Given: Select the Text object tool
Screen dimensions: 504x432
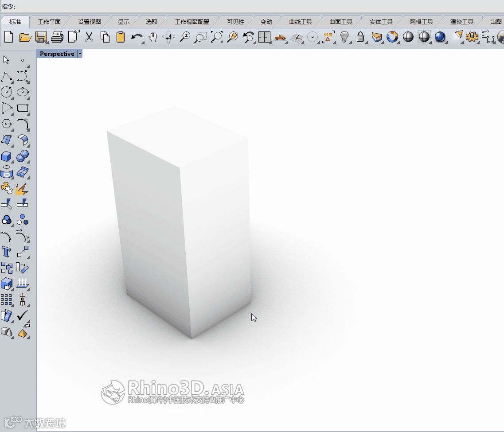Looking at the screenshot, I should 6,252.
